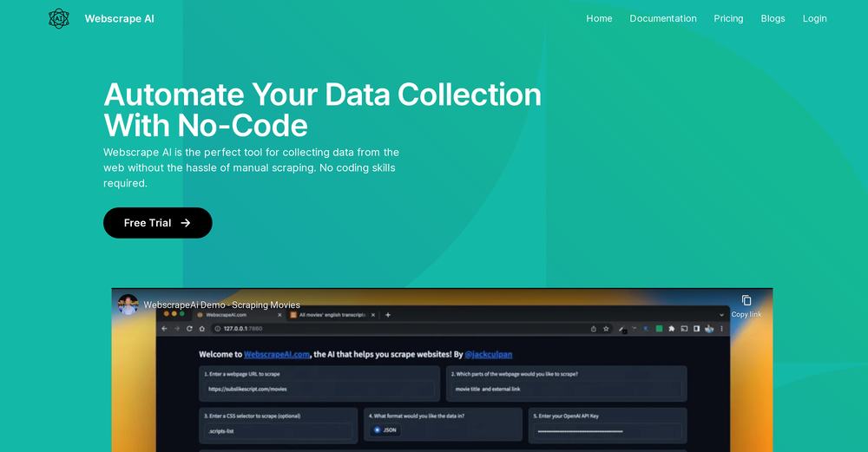This screenshot has height=452, width=868.
Task: Click the CSS selector field showing .scripts-list
Action: coord(278,430)
